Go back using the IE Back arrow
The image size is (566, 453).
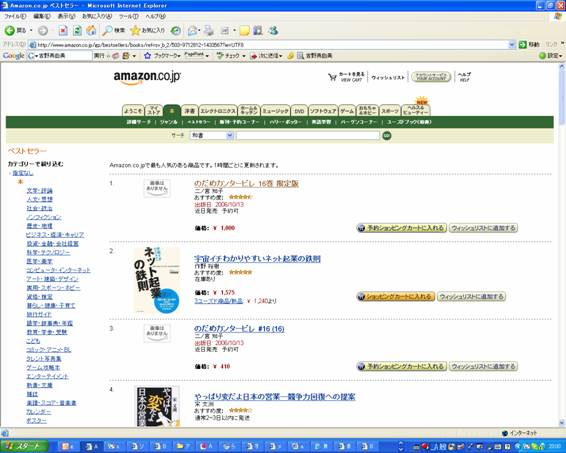(x=10, y=31)
